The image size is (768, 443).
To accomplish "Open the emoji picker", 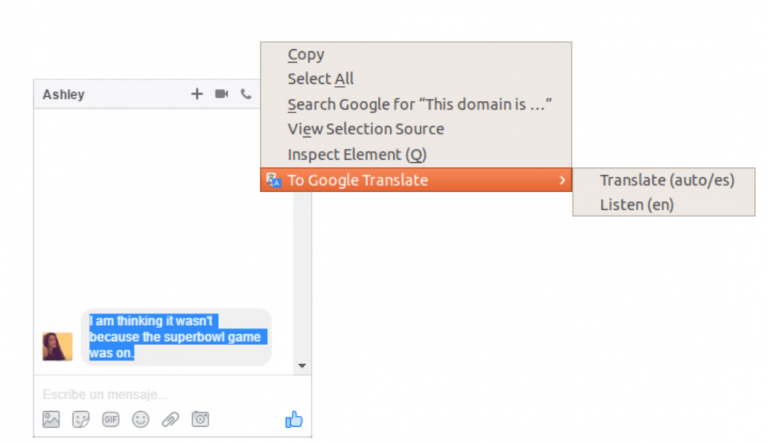I will pyautogui.click(x=141, y=420).
